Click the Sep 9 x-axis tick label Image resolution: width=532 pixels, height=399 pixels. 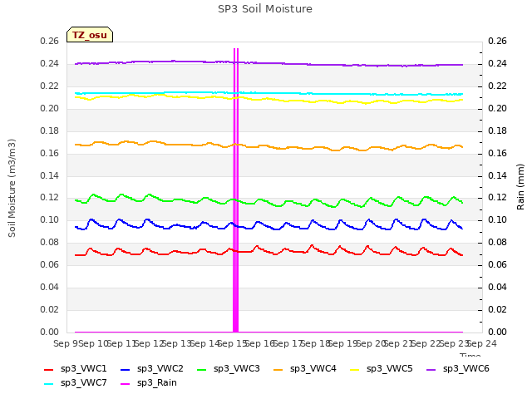[x=67, y=343]
